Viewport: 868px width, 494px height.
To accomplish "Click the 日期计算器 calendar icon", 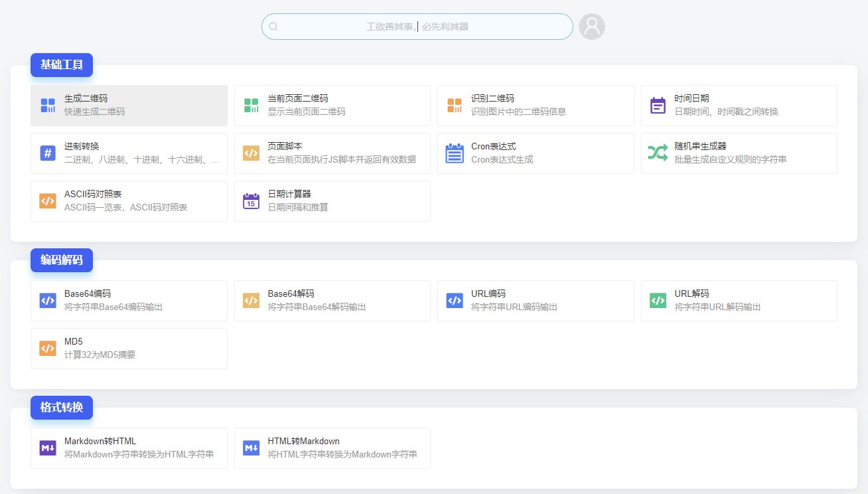I will pyautogui.click(x=251, y=201).
